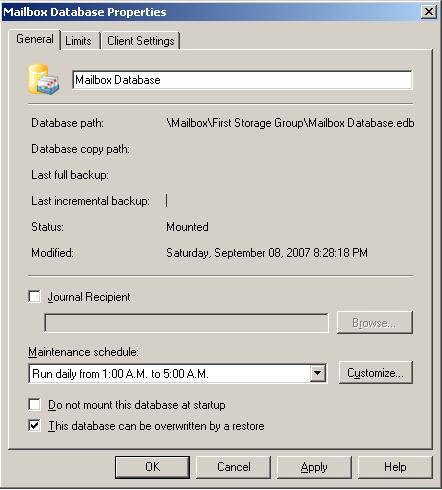Click the OK button
This screenshot has height=490, width=442.
click(153, 467)
